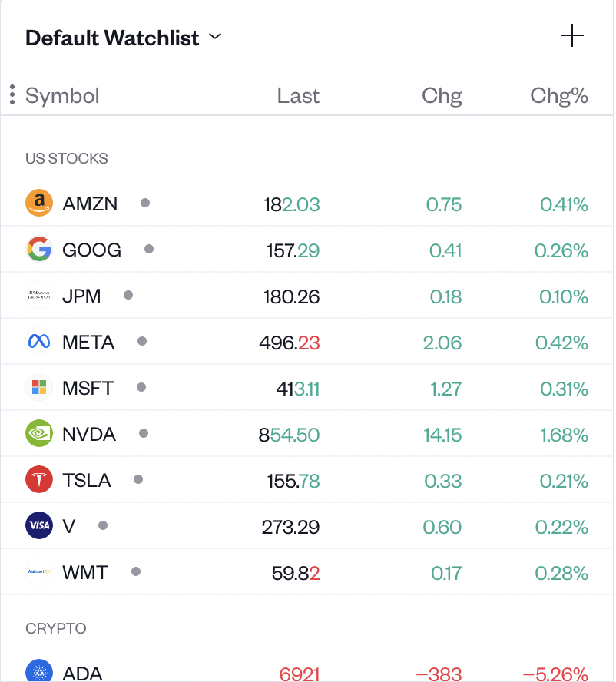Click the Meta infinity logo
This screenshot has width=616, height=682.
pos(39,341)
